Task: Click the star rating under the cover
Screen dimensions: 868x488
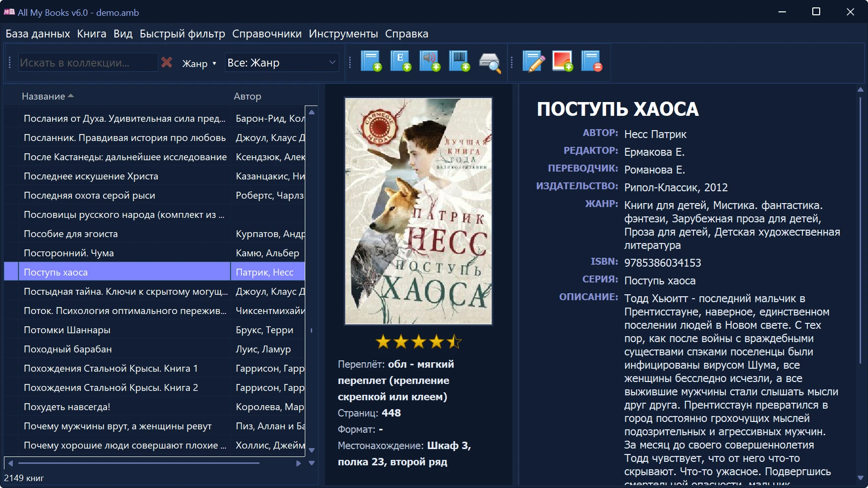Action: coord(418,342)
